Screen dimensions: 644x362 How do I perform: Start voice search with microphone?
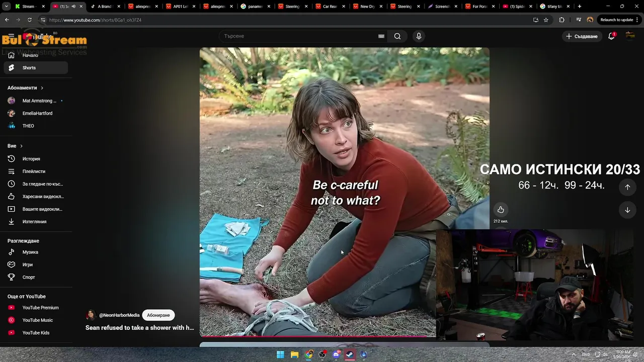(x=419, y=36)
